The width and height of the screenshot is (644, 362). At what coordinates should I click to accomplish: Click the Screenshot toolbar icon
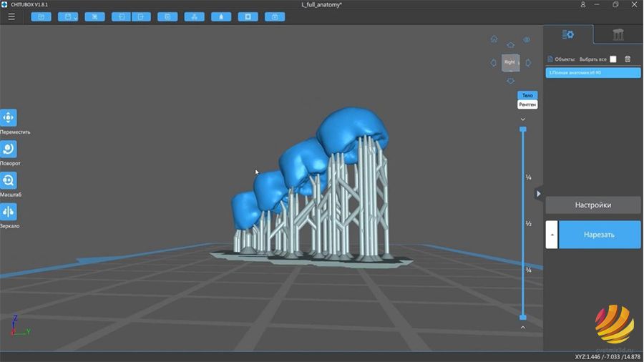click(x=95, y=17)
